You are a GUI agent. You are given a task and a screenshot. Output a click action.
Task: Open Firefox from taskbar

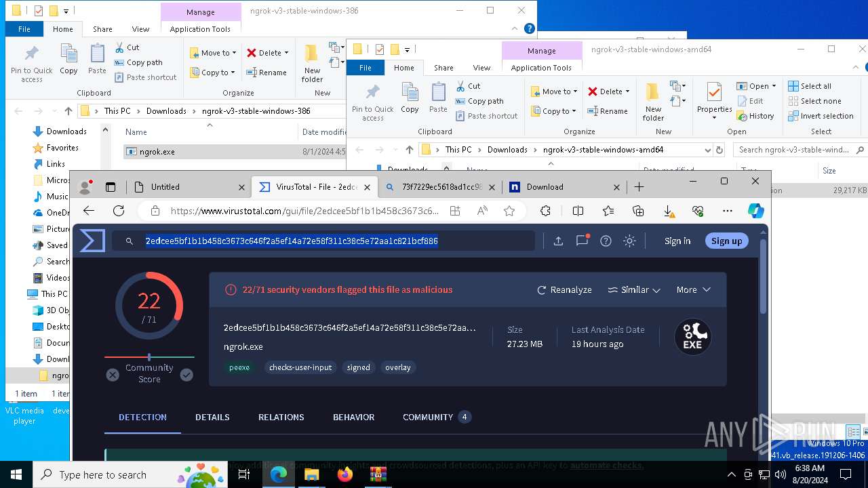coord(345,474)
